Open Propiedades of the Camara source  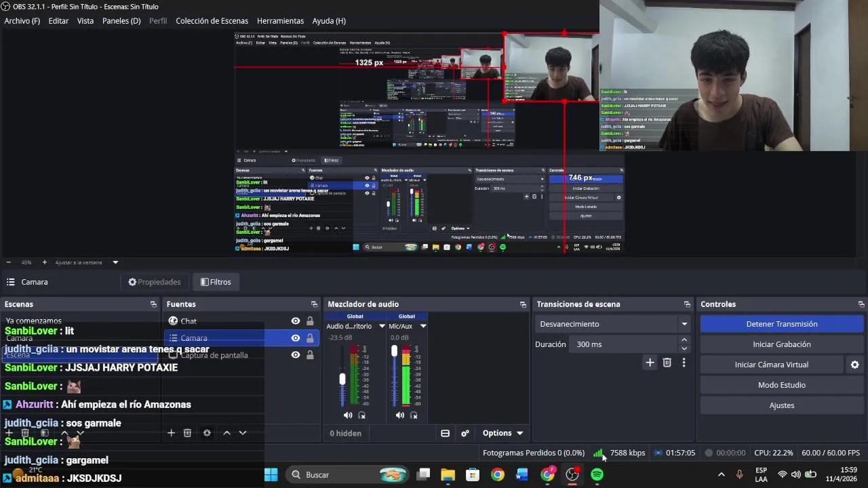pos(155,282)
